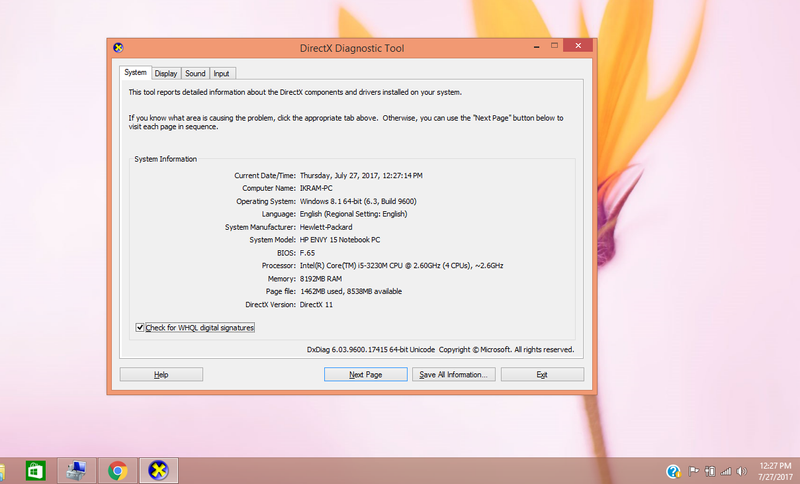Click 'This tool reports detailed information' description
The width and height of the screenshot is (800, 484).
[295, 92]
